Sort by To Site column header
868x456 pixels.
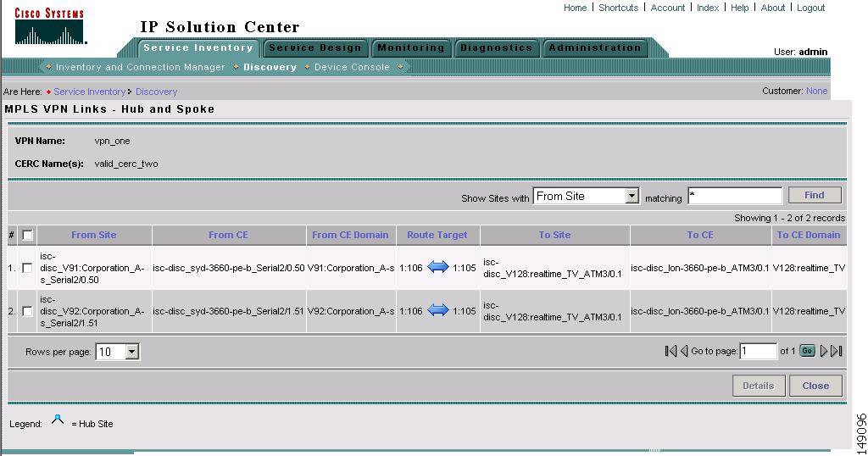pyautogui.click(x=554, y=235)
